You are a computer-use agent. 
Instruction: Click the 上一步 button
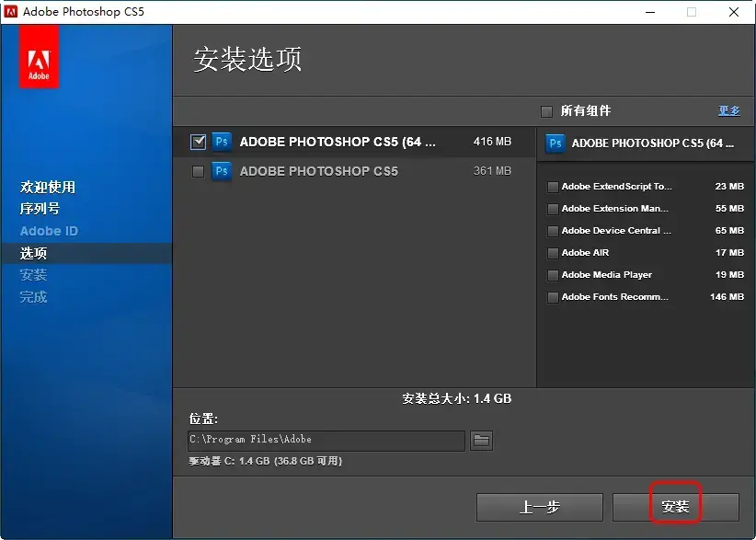540,507
